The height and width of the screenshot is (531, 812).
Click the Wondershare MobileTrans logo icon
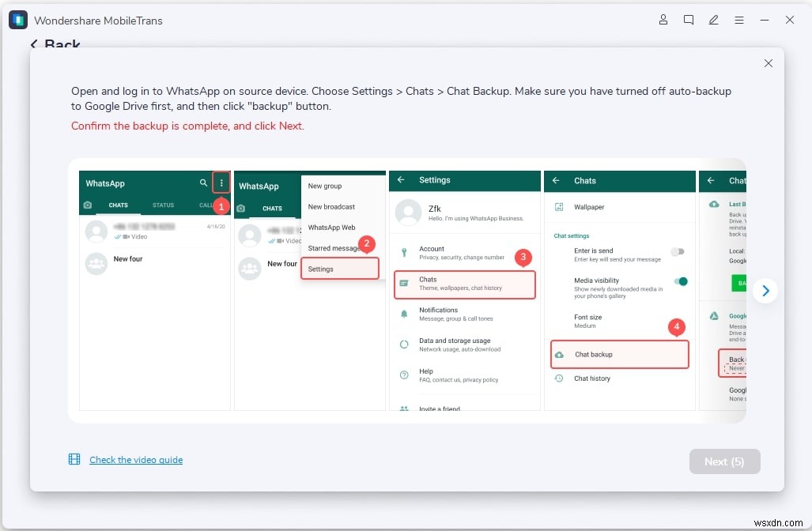click(x=17, y=20)
